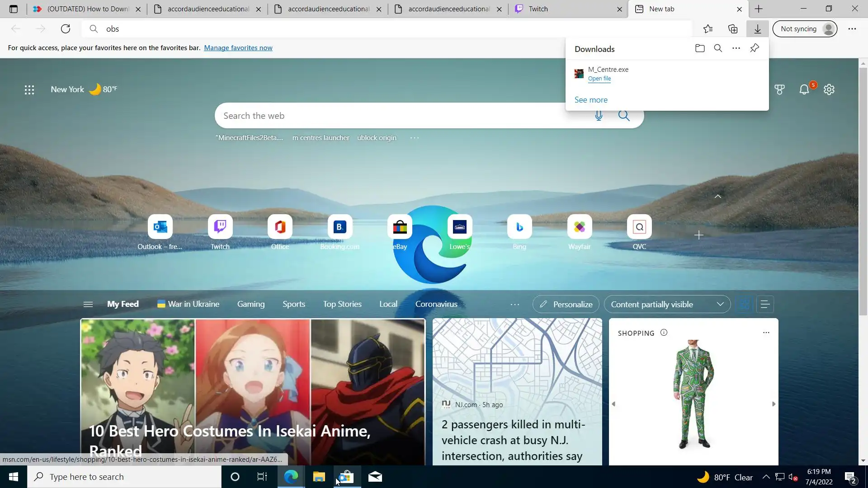Click the Personalize button
Screen dimensions: 868x488
[566, 304]
